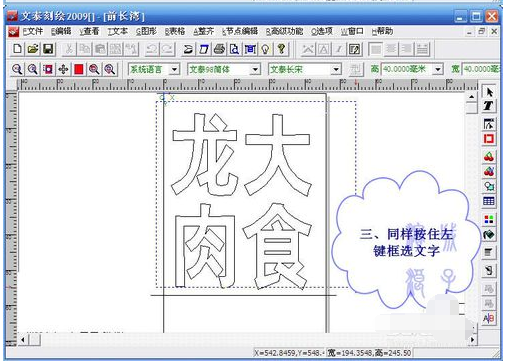Click the first magnifier zoom icon in second toolbar
Image resolution: width=506 pixels, height=361 pixels.
(x=17, y=69)
